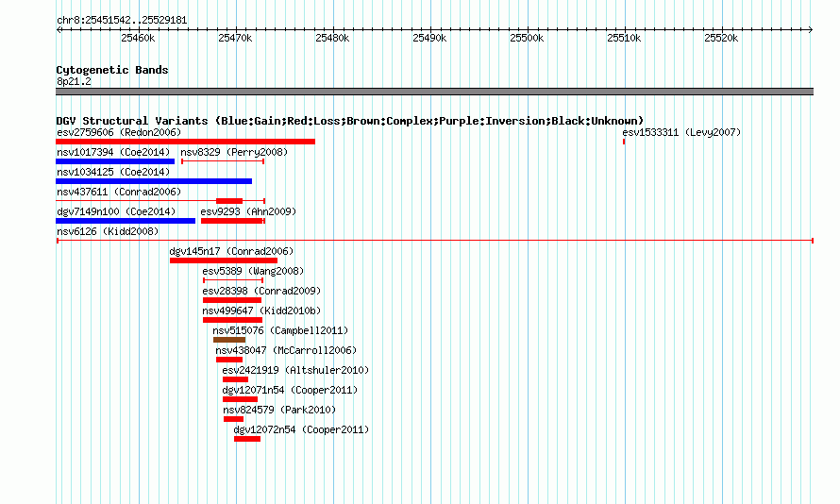Click the nsv437611 (Conrad2006) label
Viewport: 840px width, 504px height.
(x=119, y=192)
